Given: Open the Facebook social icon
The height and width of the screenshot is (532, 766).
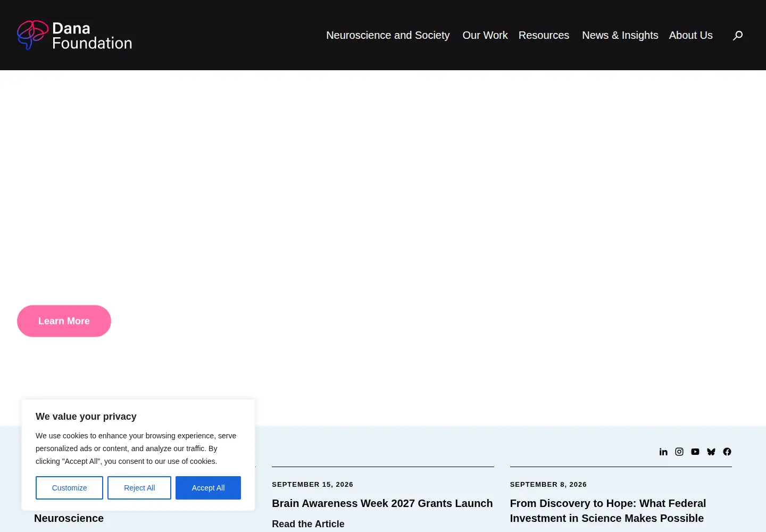Looking at the screenshot, I should tap(727, 452).
